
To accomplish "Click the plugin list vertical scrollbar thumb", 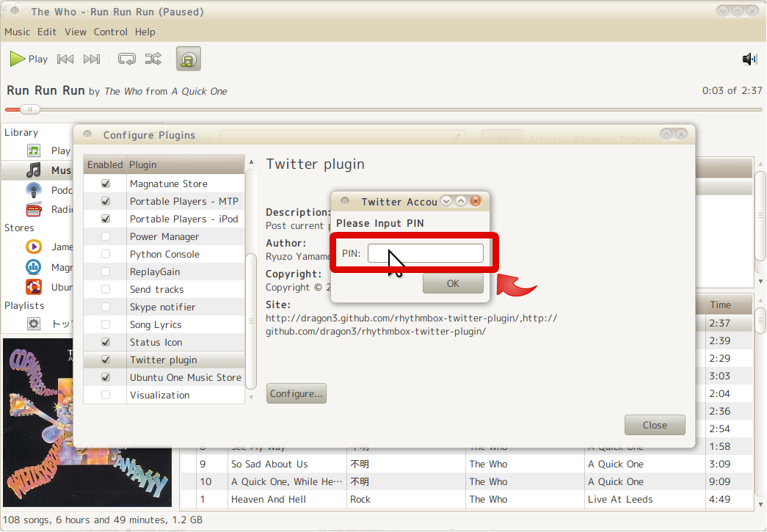I will pyautogui.click(x=252, y=320).
